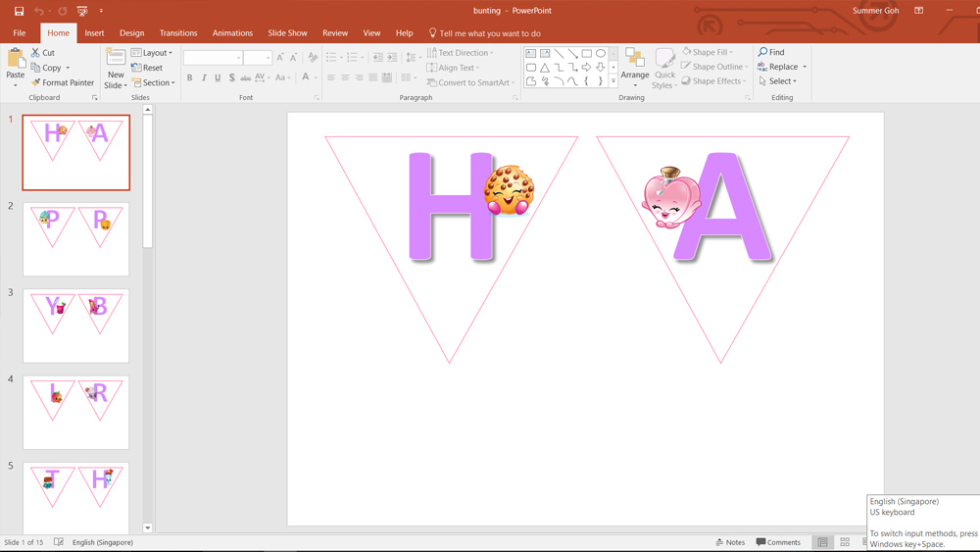Click the Find magnifier button

point(770,52)
